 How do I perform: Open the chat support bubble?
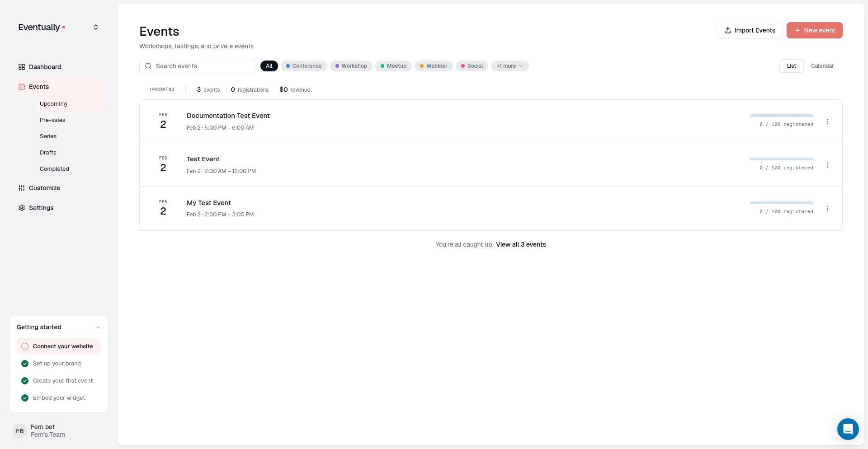point(848,429)
